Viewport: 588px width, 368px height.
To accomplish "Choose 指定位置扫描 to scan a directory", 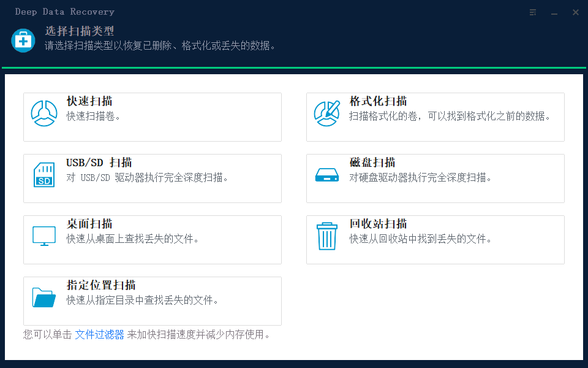I will [152, 301].
